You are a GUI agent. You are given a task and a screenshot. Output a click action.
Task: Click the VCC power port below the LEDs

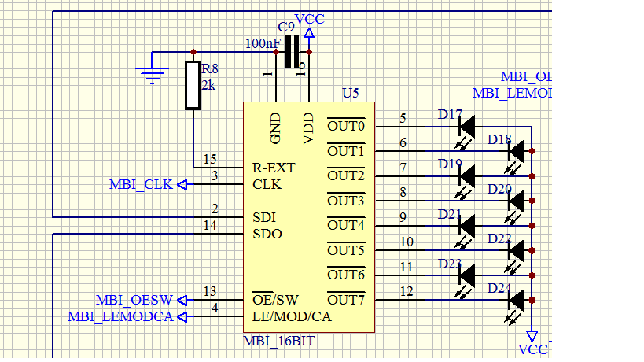coord(532,336)
